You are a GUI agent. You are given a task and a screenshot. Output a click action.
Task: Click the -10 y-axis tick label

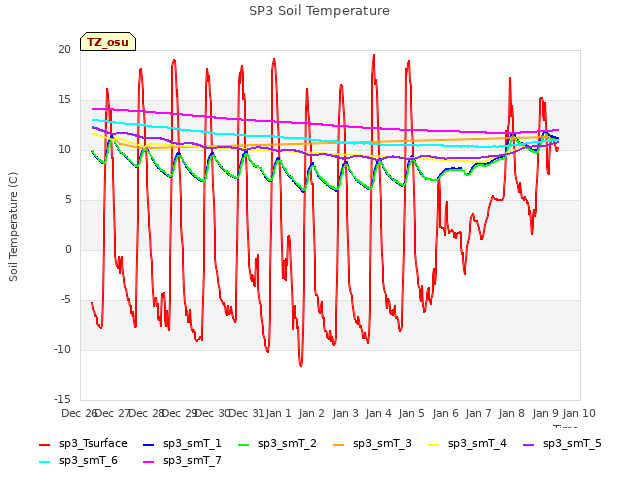pos(62,349)
